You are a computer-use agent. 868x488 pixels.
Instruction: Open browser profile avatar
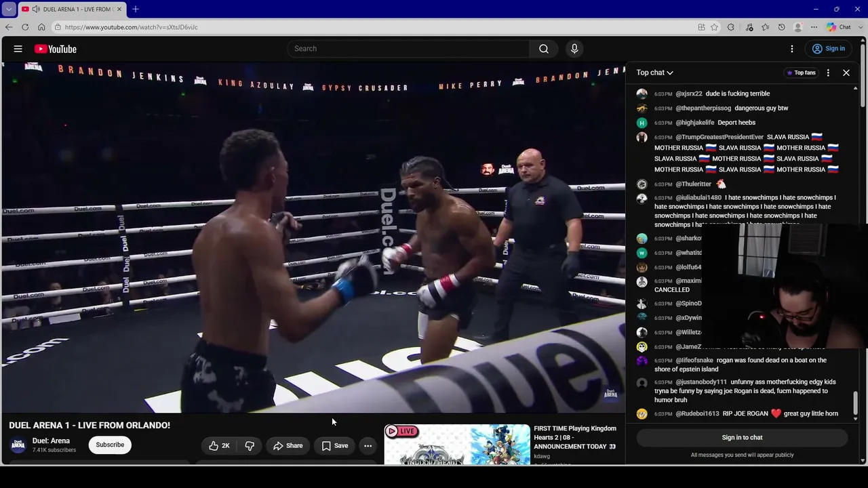pyautogui.click(x=798, y=27)
